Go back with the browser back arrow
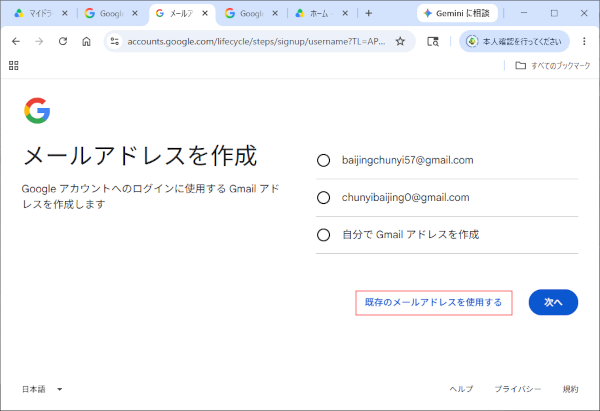The image size is (600, 411). [x=16, y=41]
